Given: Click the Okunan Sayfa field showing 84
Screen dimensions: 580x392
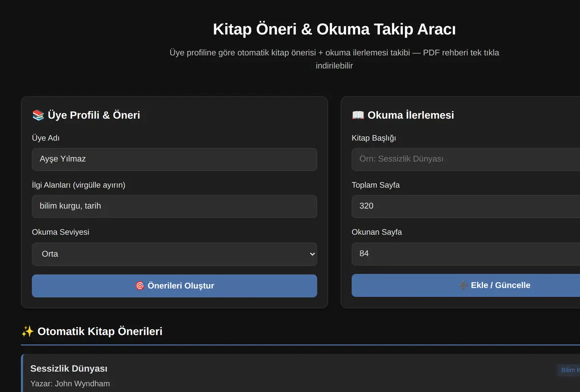Looking at the screenshot, I should point(466,254).
